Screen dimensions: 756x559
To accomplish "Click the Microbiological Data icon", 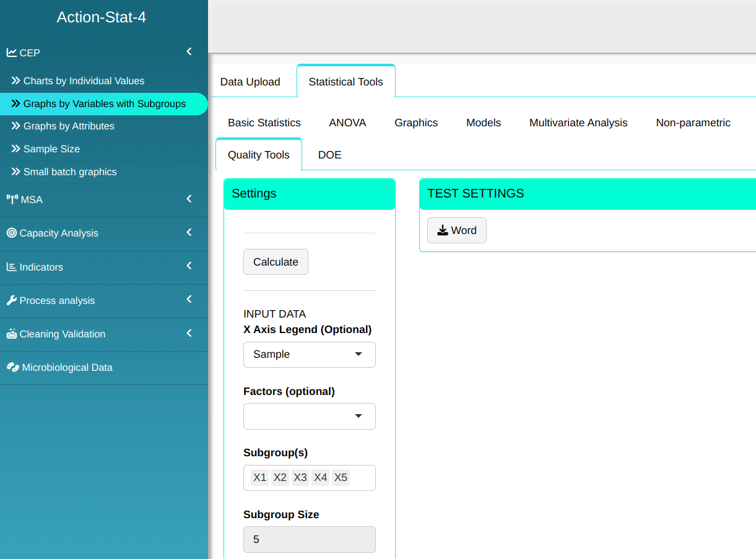I will tap(12, 367).
